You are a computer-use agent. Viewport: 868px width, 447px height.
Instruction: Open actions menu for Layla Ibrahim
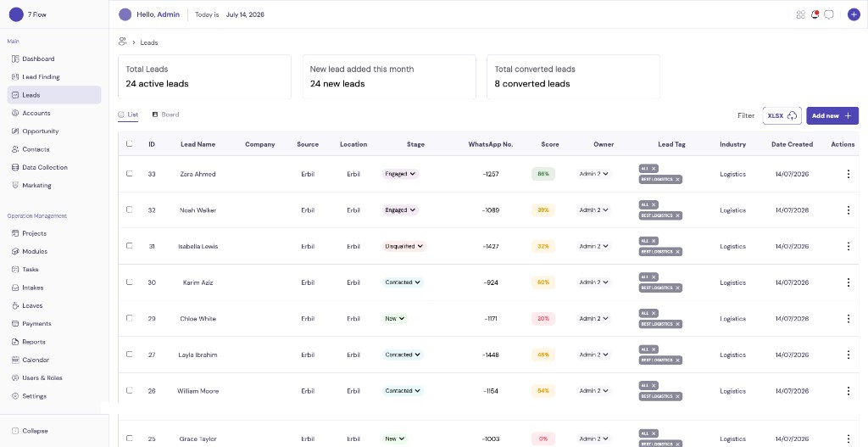(x=848, y=355)
